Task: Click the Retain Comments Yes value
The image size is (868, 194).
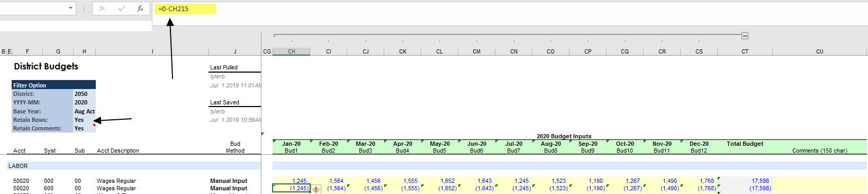Action: 84,128
